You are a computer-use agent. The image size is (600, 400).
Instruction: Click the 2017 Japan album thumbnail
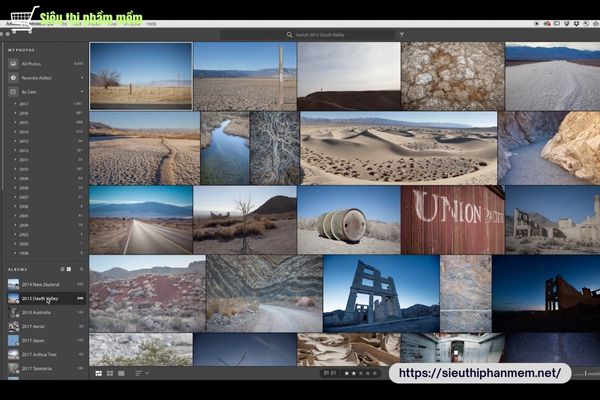(x=13, y=340)
